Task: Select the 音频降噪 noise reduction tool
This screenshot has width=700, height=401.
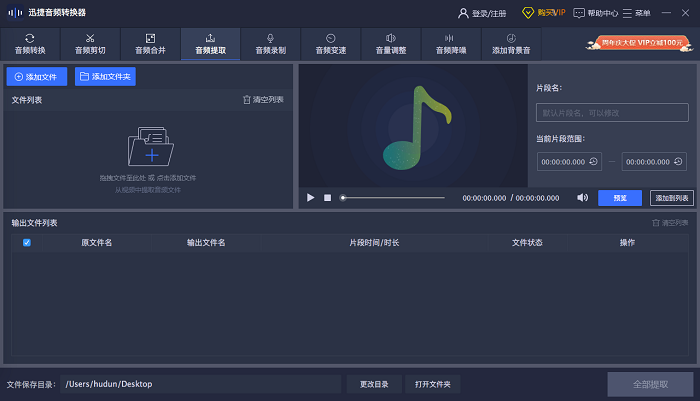Action: point(450,43)
